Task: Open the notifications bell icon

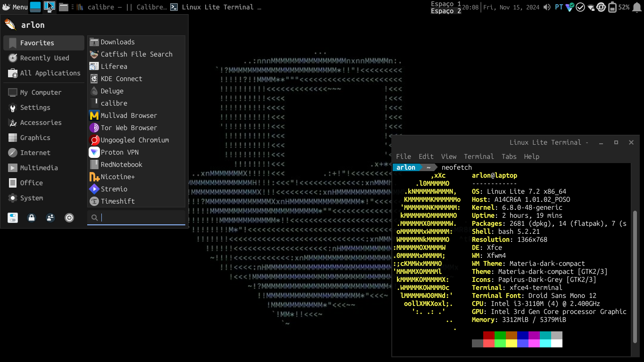Action: (x=637, y=7)
